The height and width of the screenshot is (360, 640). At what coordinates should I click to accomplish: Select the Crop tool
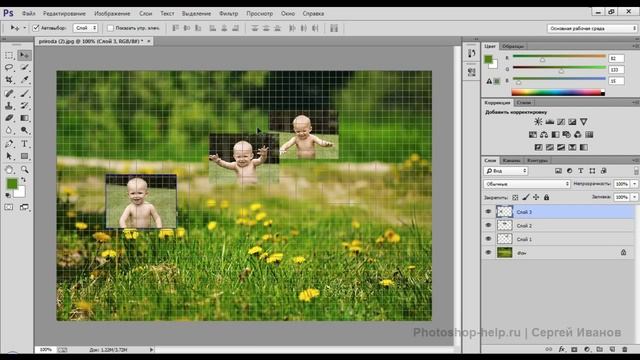(9, 80)
